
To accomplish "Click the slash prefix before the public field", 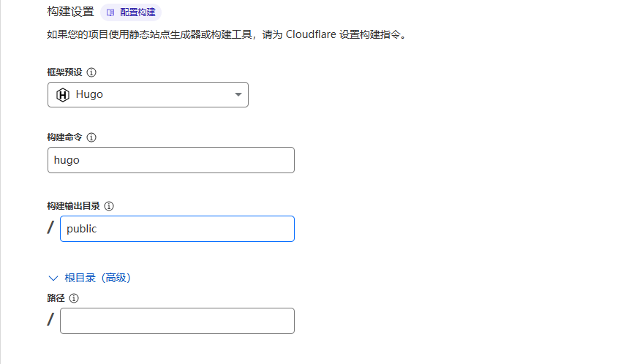I will click(x=50, y=228).
